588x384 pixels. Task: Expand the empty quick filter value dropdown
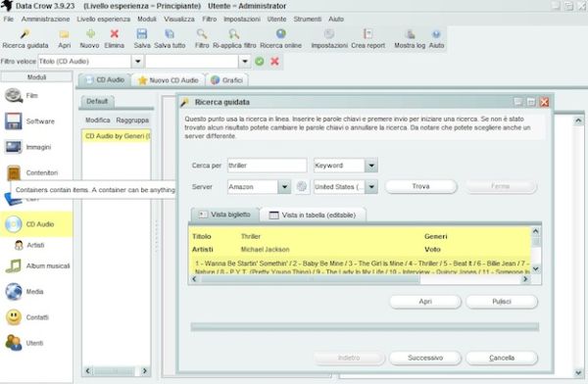click(x=244, y=61)
